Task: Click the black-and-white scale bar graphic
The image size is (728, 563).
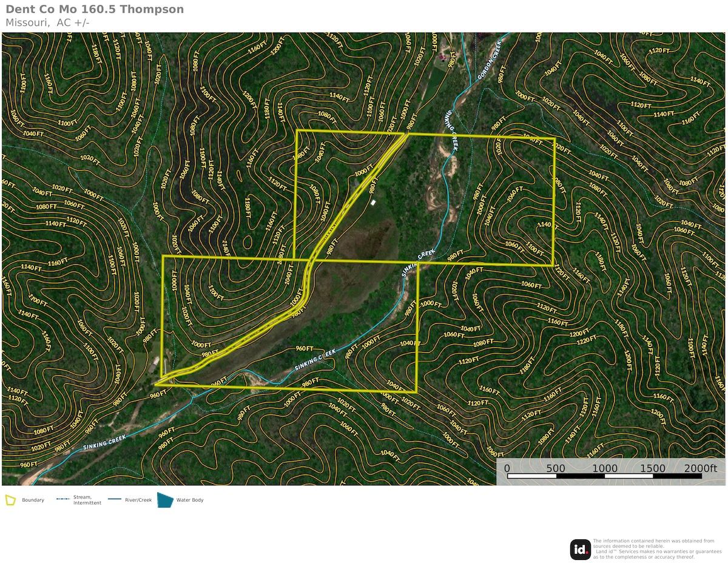Action: (605, 476)
